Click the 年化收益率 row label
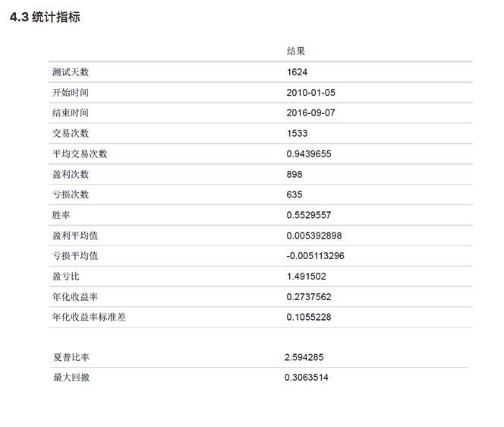This screenshot has width=504, height=427. (75, 296)
